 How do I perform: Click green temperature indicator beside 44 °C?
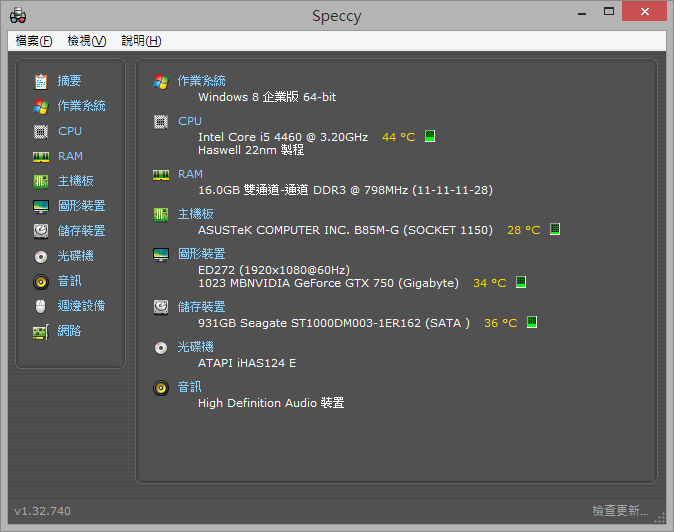(x=430, y=136)
